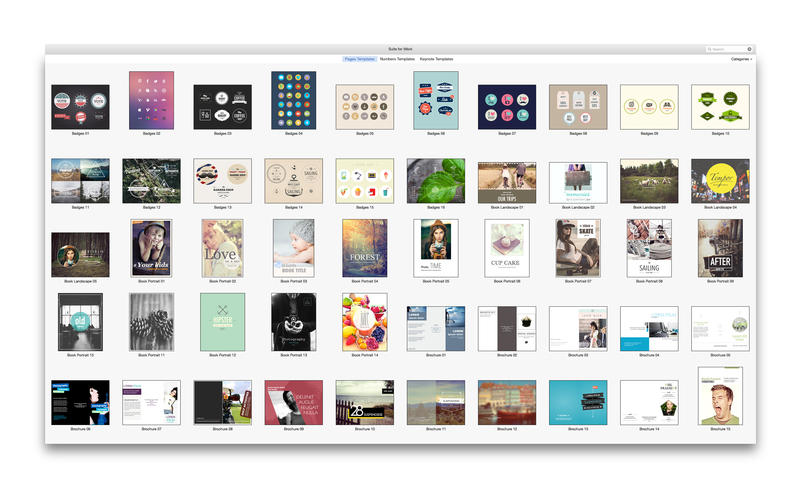
Task: Open the Book Portrait 02 Love template
Action: coord(222,248)
